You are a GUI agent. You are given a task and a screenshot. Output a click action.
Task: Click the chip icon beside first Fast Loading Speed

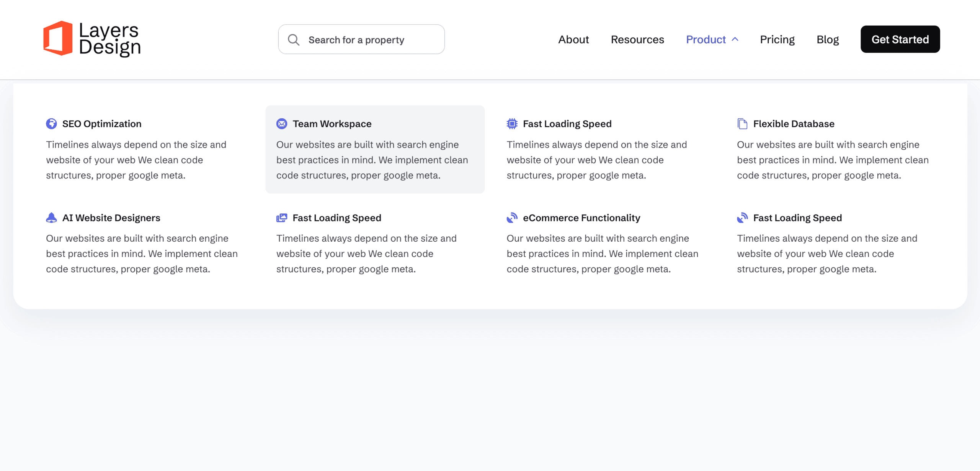pos(512,124)
